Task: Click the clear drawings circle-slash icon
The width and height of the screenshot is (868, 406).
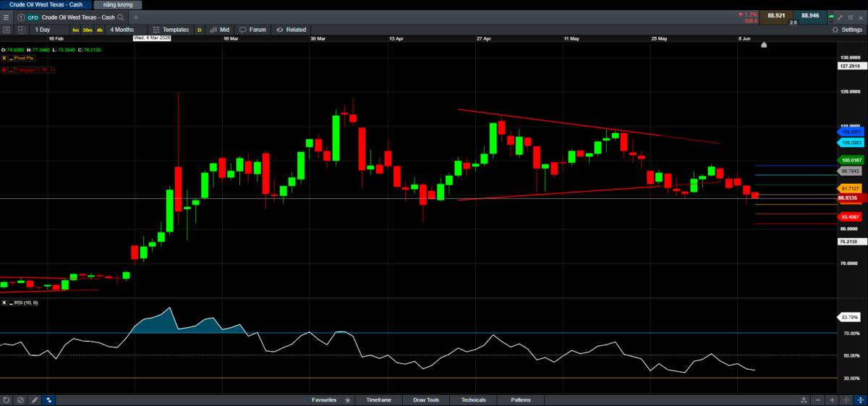Action: 21,399
